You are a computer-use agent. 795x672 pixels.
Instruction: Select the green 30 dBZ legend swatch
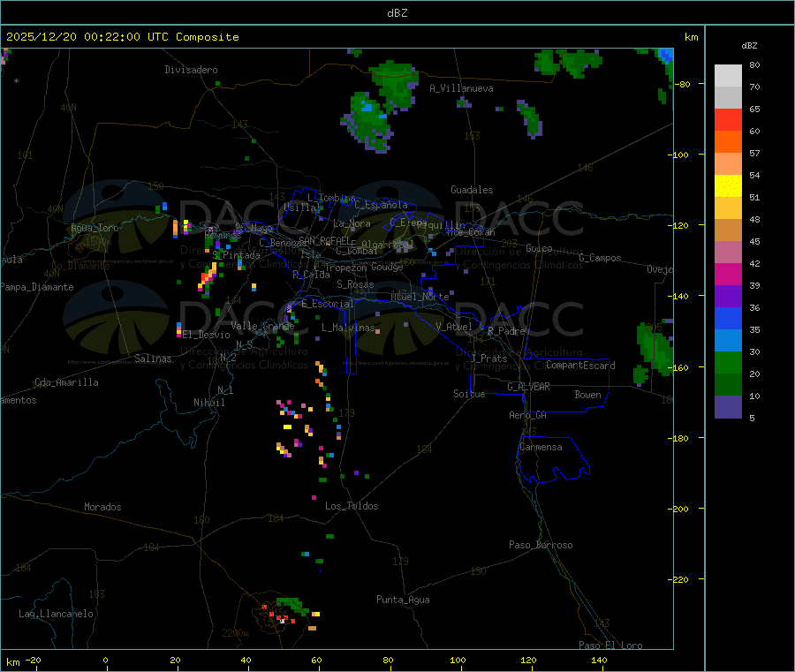[728, 362]
